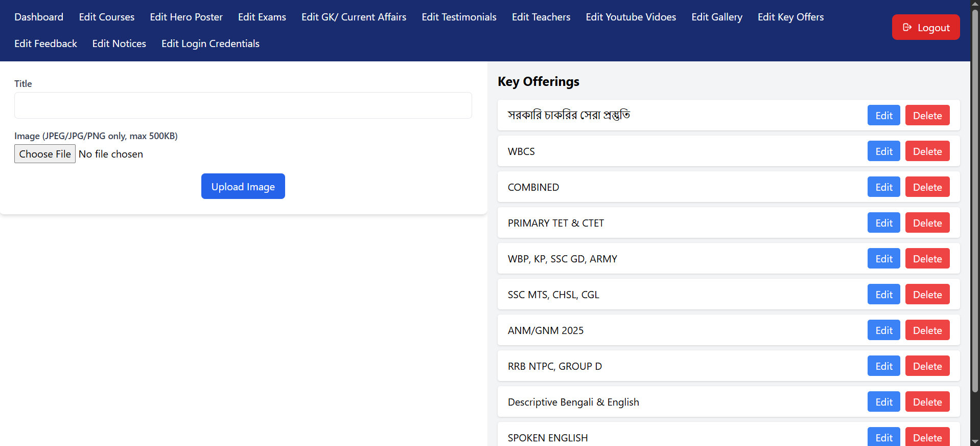
Task: Navigate to Edit Youtube Vidoes
Action: click(631, 17)
